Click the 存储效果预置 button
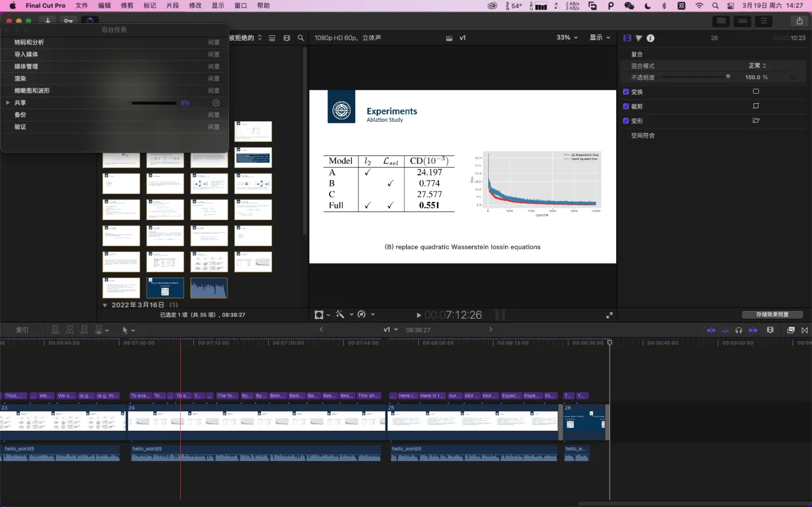Screen dimensions: 812x507 [x=772, y=314]
